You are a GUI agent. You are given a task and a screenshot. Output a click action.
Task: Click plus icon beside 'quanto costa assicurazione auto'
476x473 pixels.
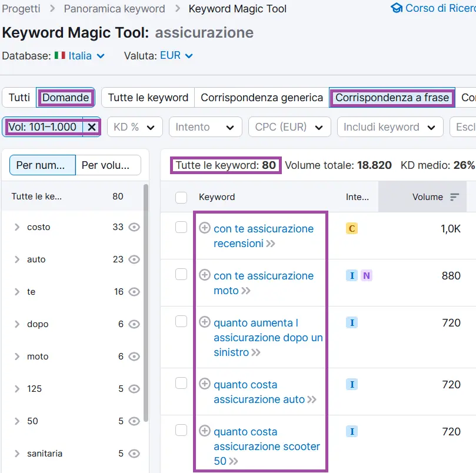point(204,384)
